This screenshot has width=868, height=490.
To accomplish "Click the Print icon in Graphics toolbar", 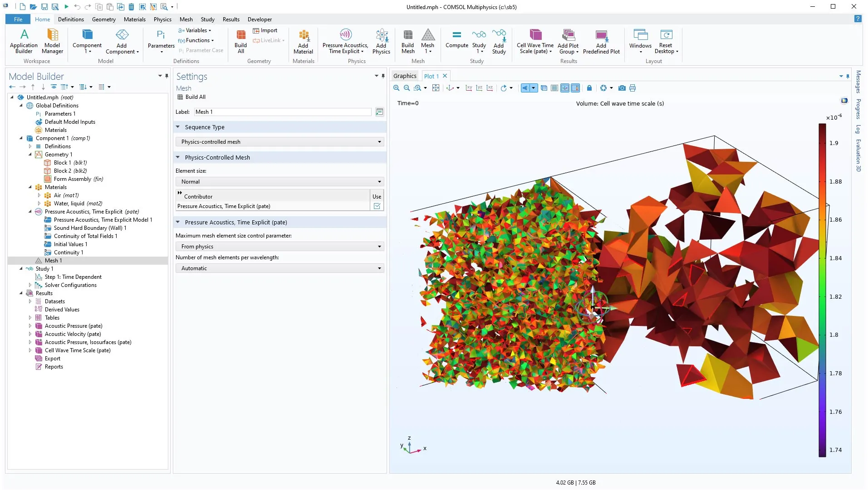I will 633,88.
